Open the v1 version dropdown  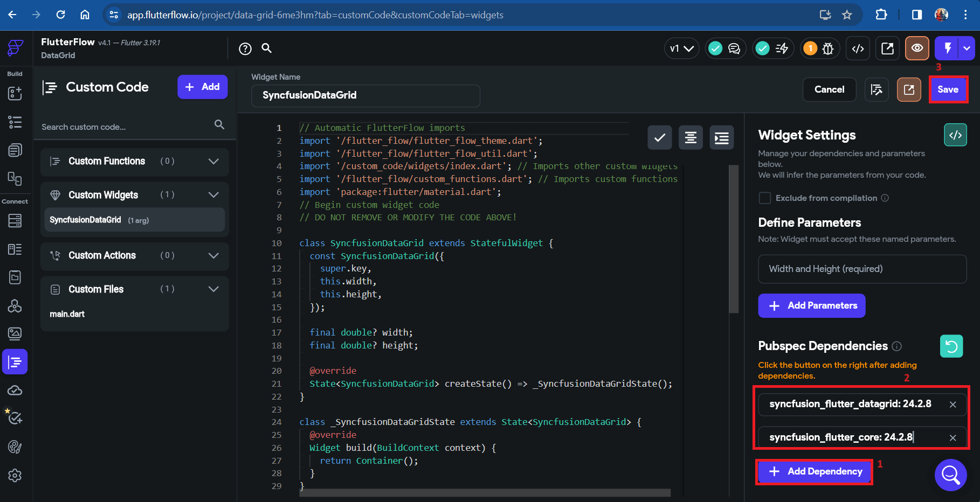pyautogui.click(x=681, y=48)
